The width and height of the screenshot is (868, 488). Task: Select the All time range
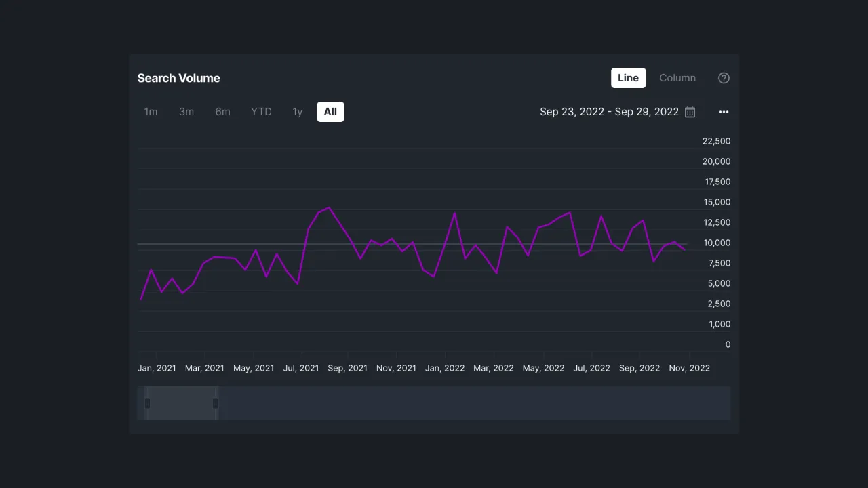[x=330, y=112]
